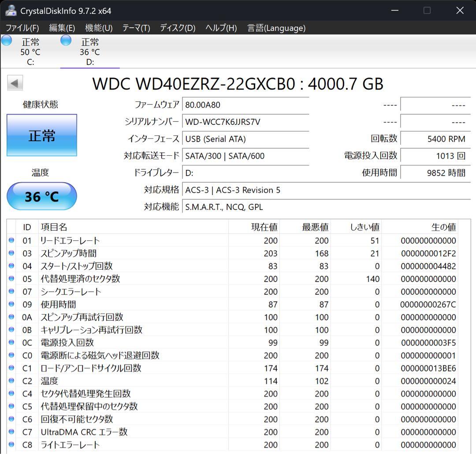The image size is (476, 454).
Task: Select the drive D: tab
Action: 89,51
